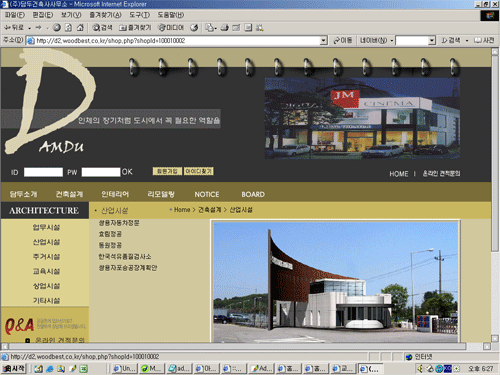Expand the address bar URL dropdown
This screenshot has height=375, width=500.
pos(323,41)
